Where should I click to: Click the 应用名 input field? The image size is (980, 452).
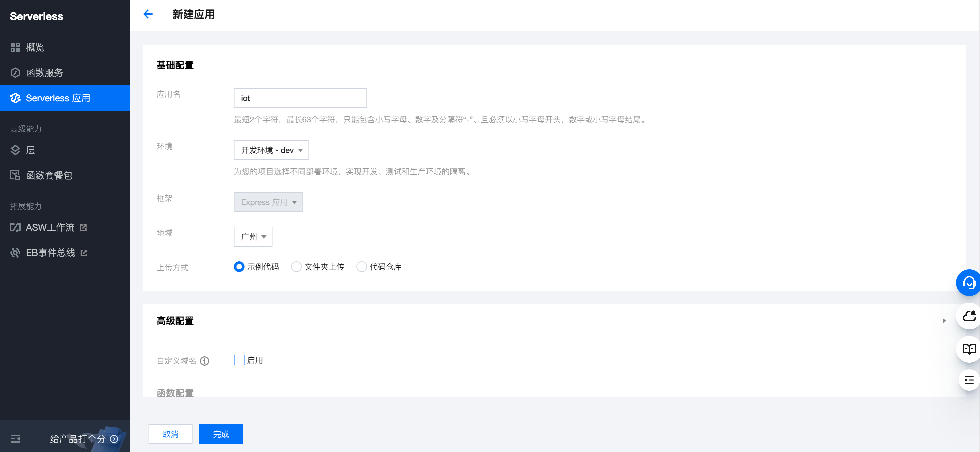(300, 98)
